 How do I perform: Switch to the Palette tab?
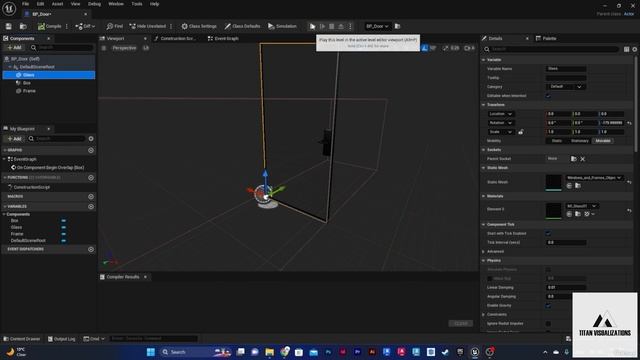546,38
